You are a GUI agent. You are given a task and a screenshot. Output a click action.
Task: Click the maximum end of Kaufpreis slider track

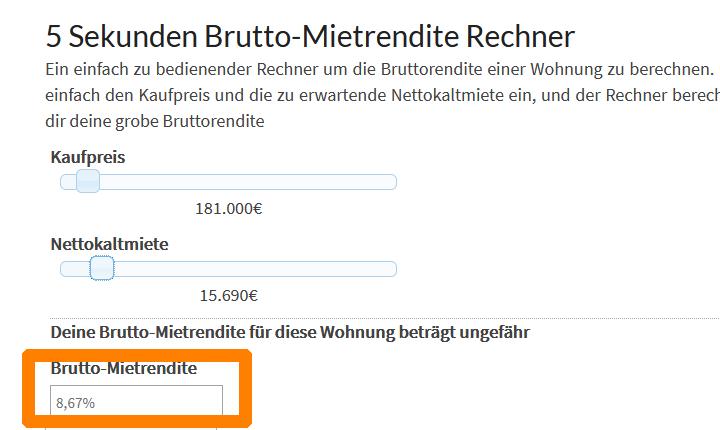394,182
